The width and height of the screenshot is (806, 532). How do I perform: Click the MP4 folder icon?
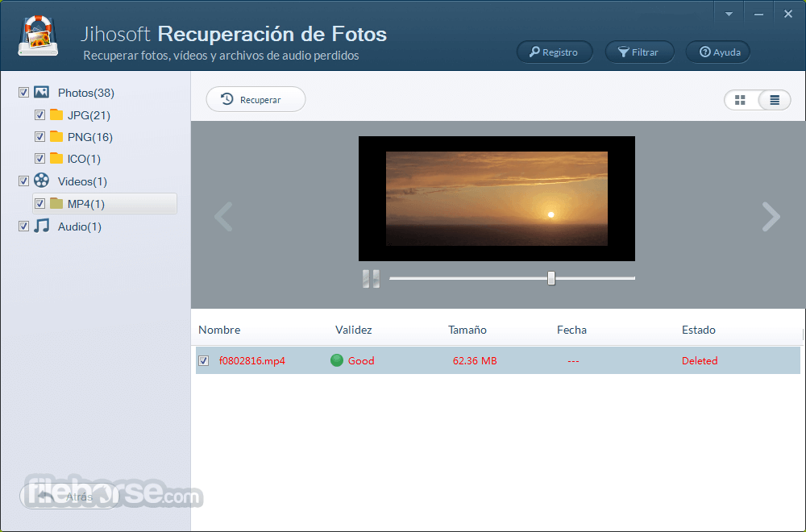56,203
